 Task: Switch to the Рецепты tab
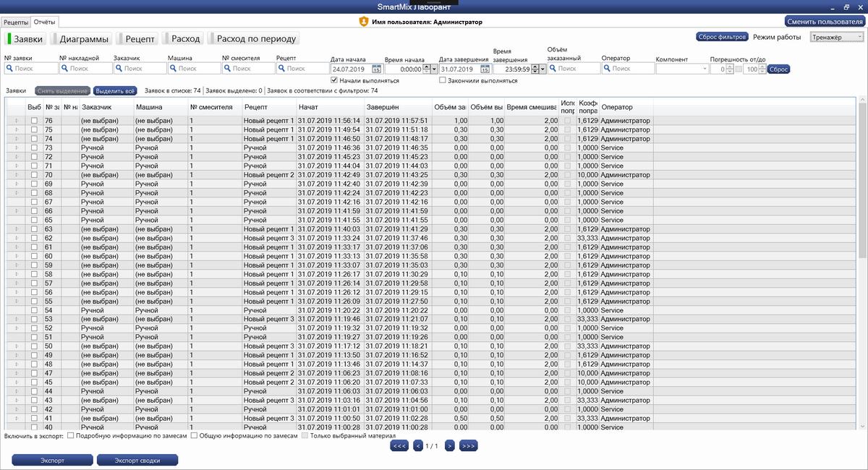16,23
